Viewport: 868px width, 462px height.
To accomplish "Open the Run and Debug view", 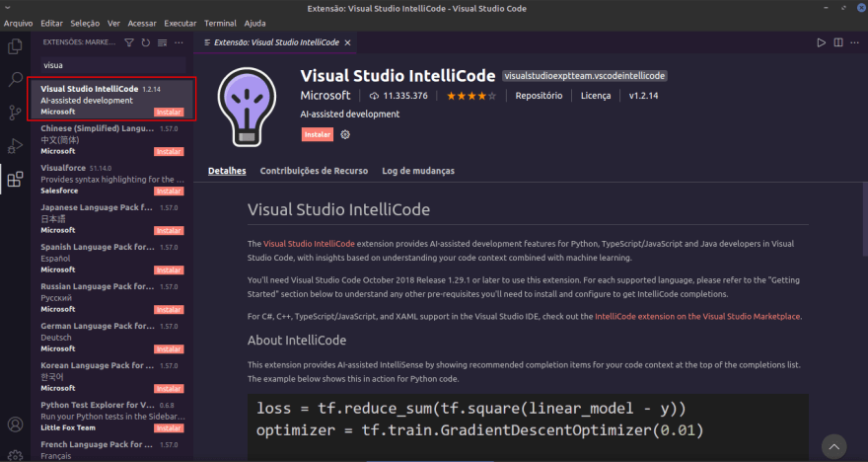I will [x=15, y=146].
